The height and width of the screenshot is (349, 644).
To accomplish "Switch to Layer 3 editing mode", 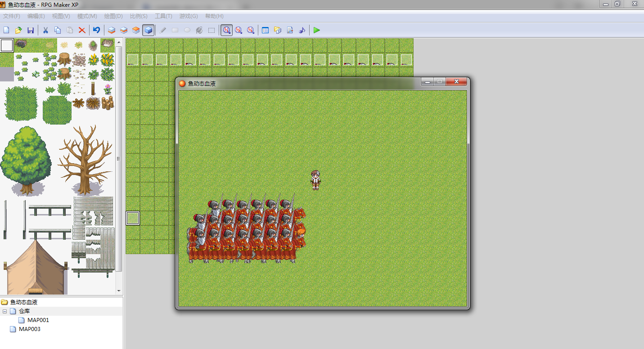I will (136, 30).
